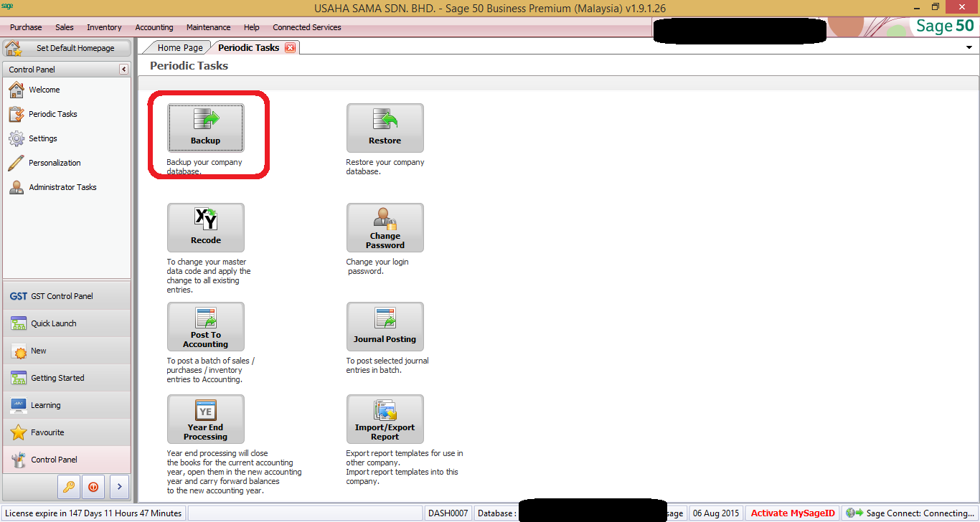This screenshot has height=522, width=980.
Task: Open the Getting Started section
Action: pyautogui.click(x=67, y=378)
